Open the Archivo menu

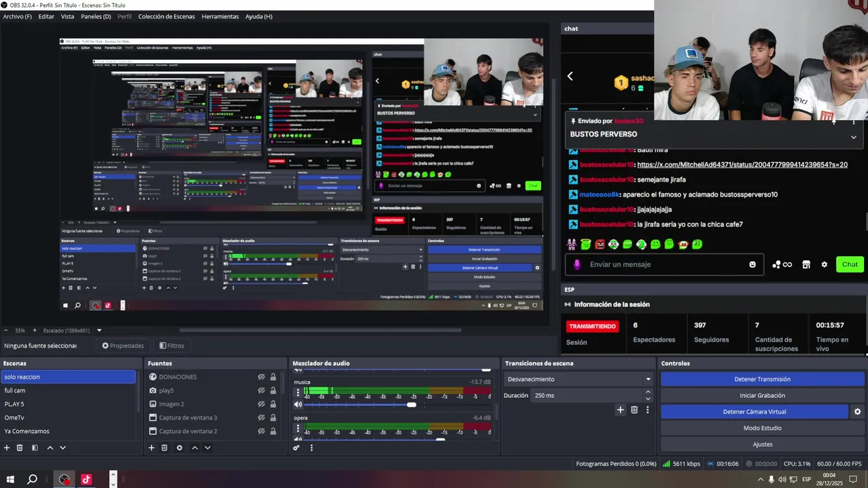point(17,16)
